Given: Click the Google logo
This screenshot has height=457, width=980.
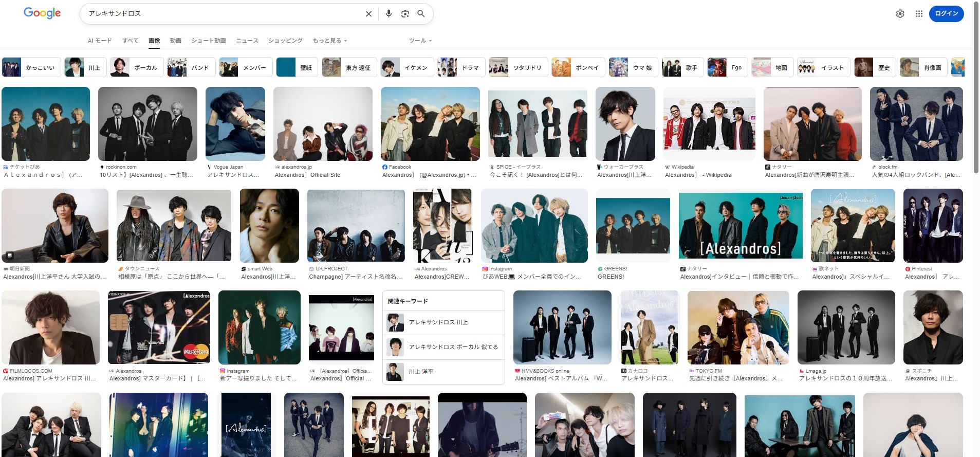Looking at the screenshot, I should click(42, 13).
